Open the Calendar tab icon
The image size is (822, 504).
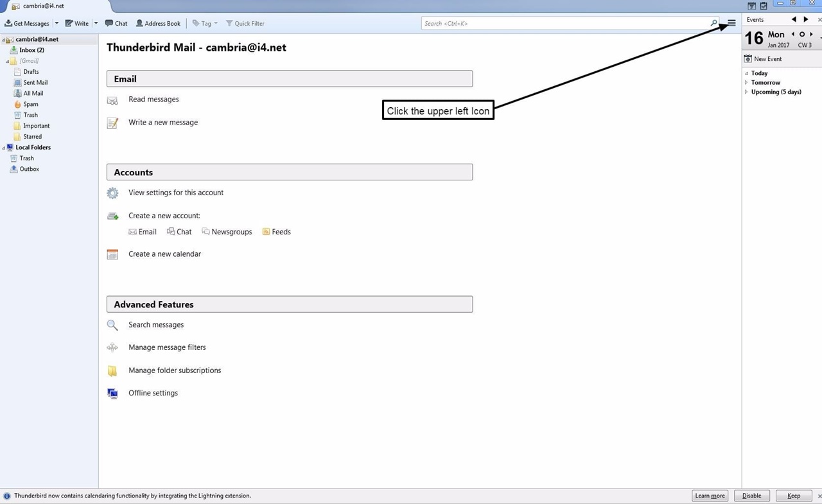pyautogui.click(x=752, y=6)
